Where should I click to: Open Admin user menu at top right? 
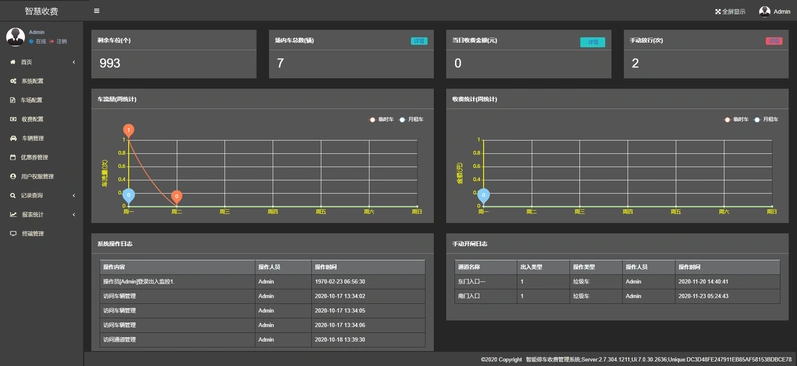coord(775,11)
